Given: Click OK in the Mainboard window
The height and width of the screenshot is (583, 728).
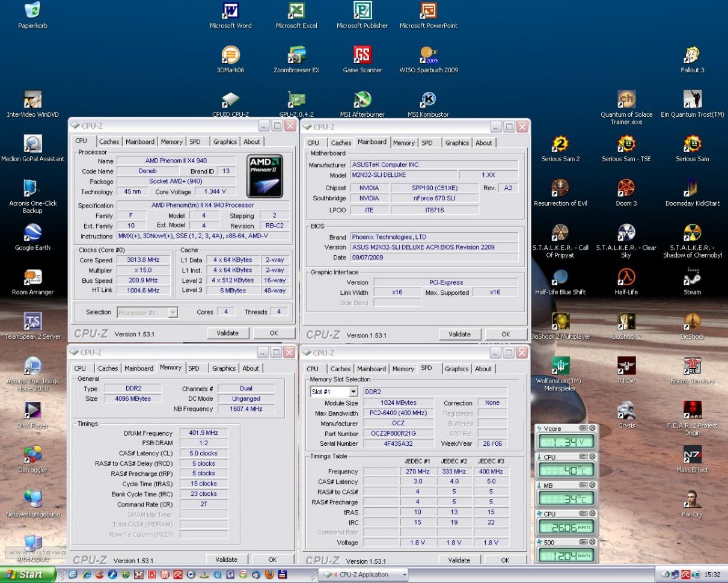Looking at the screenshot, I should pos(506,335).
